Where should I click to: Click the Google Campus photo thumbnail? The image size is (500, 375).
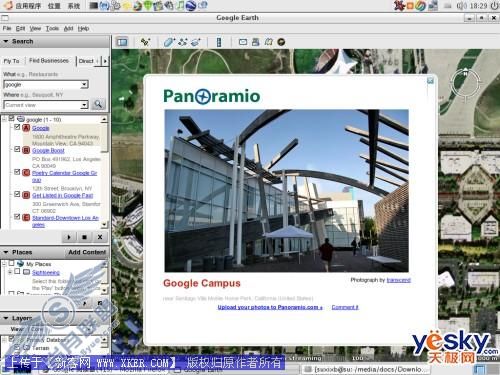click(x=287, y=191)
